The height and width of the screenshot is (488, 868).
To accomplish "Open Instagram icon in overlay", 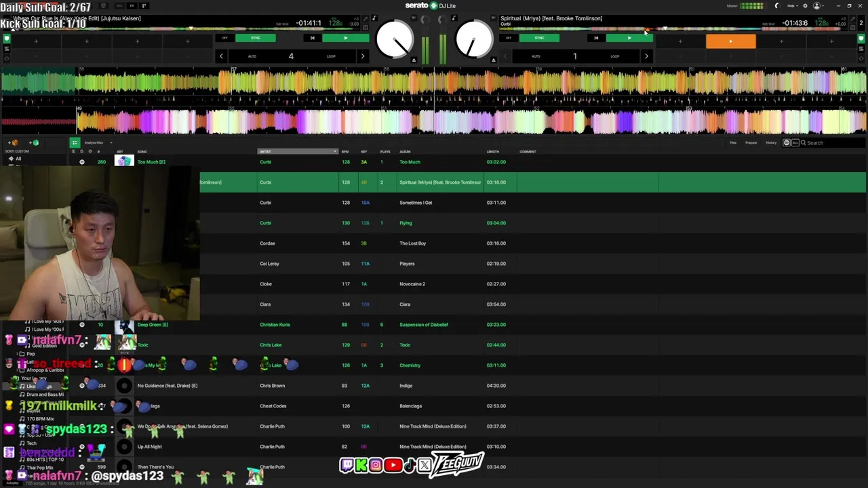I will coord(376,465).
